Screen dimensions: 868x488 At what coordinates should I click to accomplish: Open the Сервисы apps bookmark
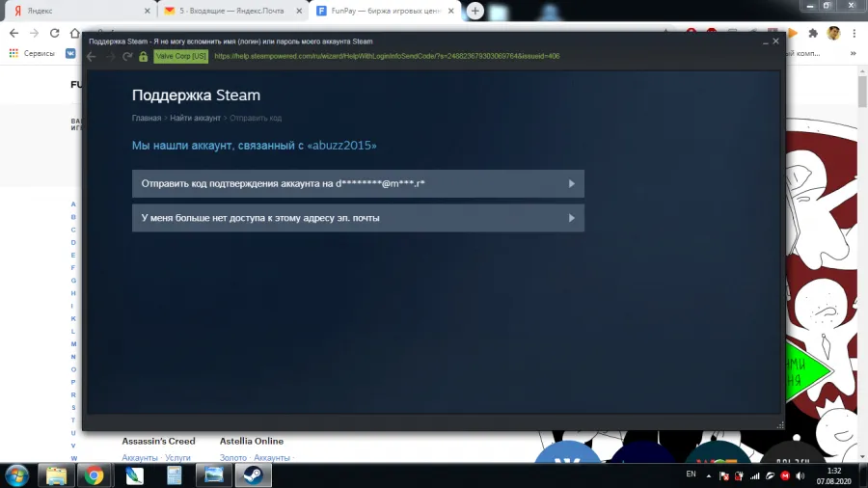coord(32,53)
